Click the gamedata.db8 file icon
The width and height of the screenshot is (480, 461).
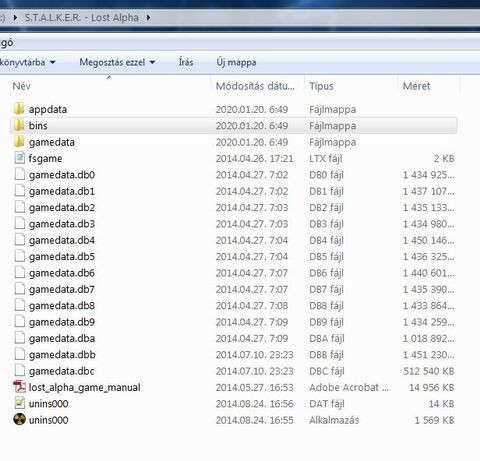[20, 305]
